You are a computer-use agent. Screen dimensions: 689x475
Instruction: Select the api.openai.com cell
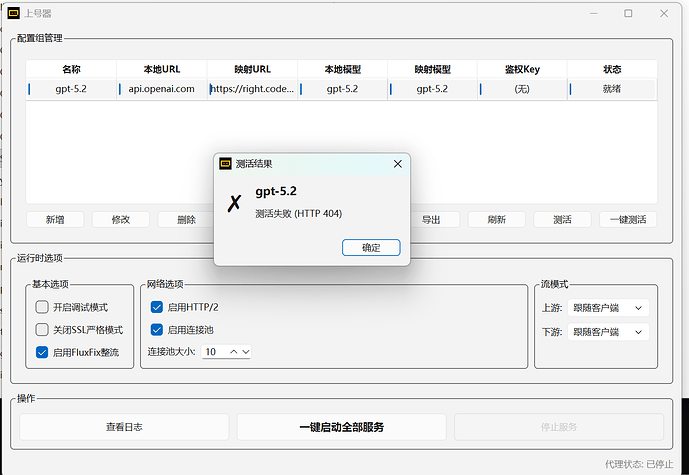[162, 89]
